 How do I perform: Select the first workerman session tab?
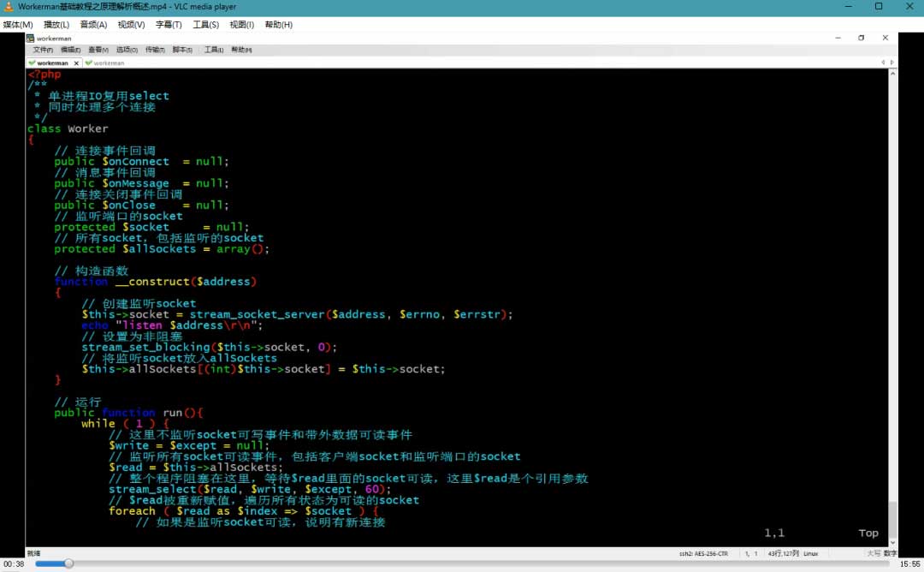coord(52,63)
